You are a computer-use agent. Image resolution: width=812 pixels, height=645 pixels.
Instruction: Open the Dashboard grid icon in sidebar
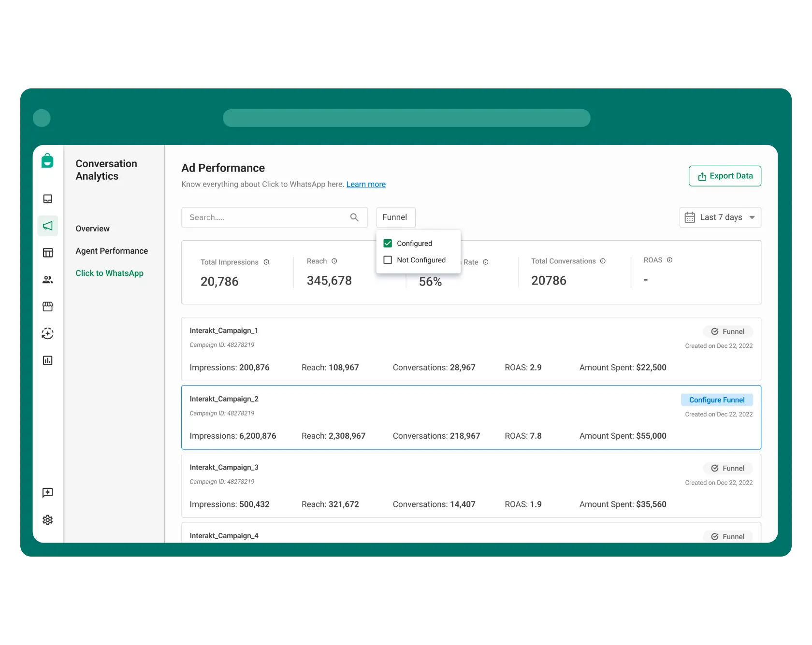[47, 252]
